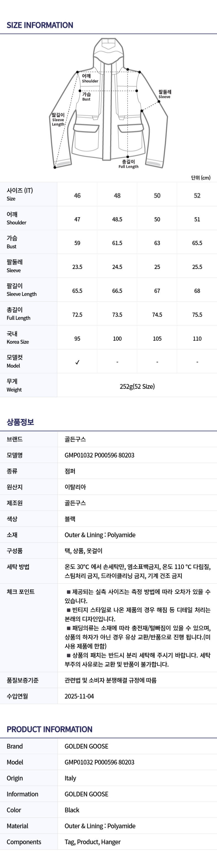Click the SIZE INFORMATION heading

[x=40, y=25]
